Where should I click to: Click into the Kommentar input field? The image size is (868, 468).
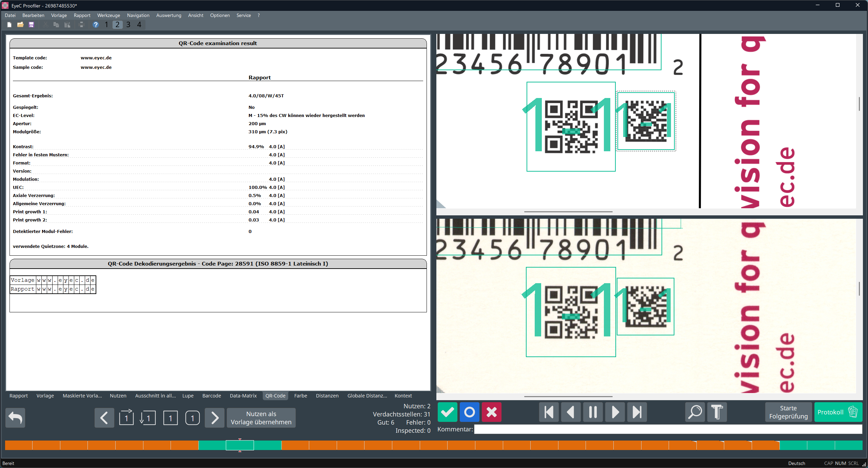point(668,429)
